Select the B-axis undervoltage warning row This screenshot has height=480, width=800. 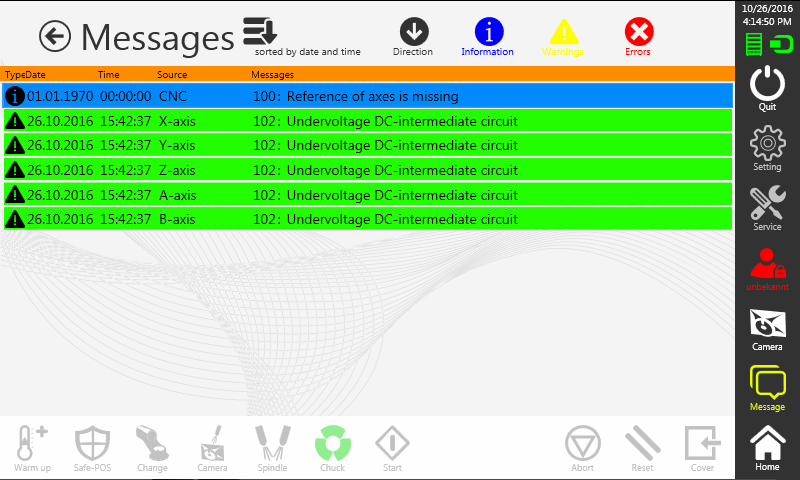click(368, 219)
